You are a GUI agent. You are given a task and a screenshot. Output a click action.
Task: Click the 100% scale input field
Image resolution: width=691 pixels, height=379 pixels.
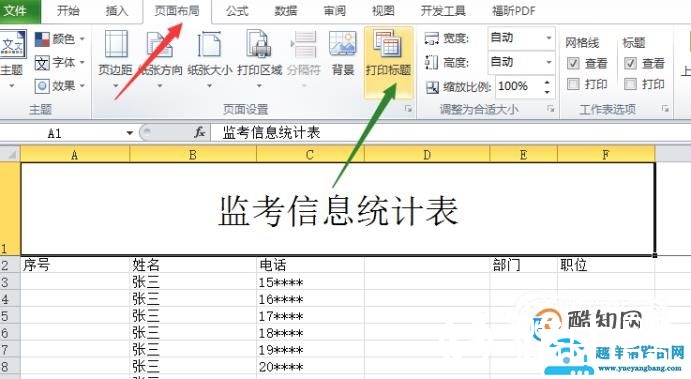519,86
